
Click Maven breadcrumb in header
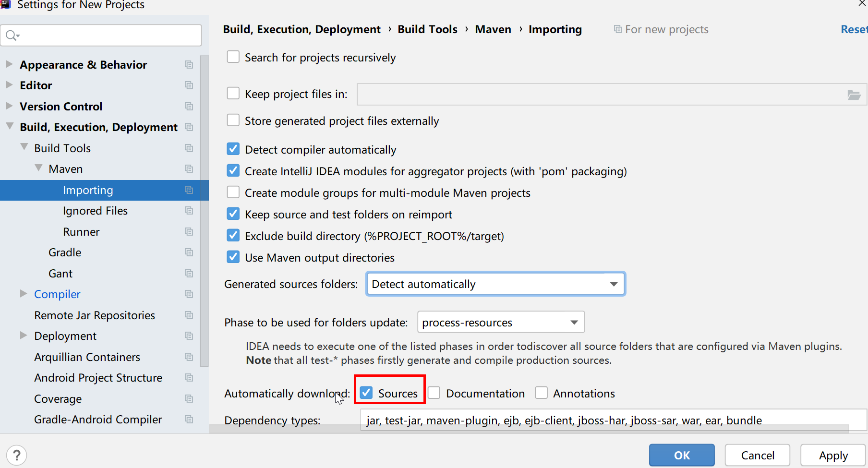(x=493, y=29)
